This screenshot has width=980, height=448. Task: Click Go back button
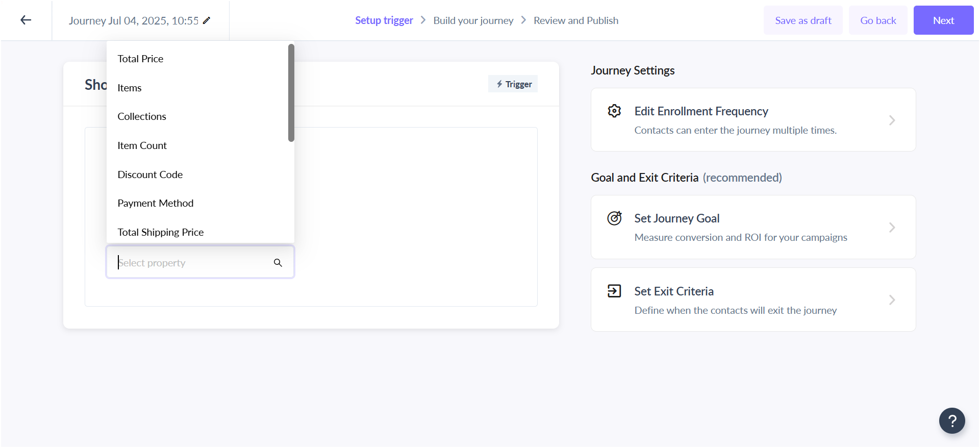coord(878,20)
